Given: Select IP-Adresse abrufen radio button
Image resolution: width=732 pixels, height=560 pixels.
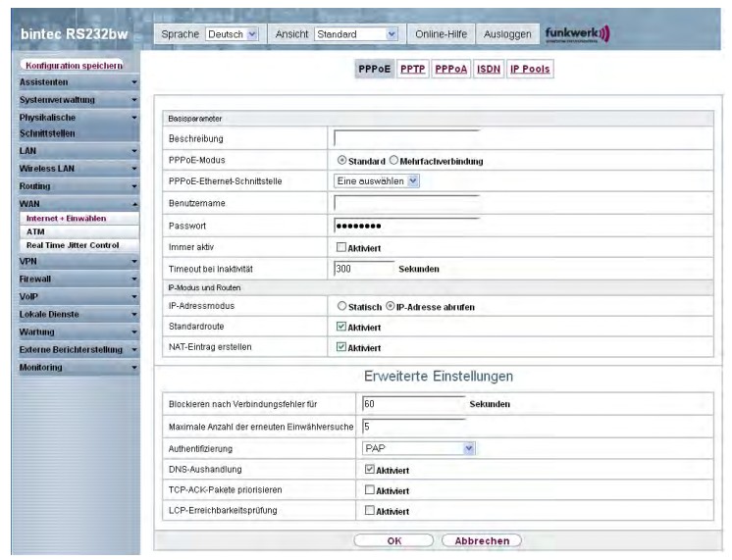Looking at the screenshot, I should [x=391, y=306].
